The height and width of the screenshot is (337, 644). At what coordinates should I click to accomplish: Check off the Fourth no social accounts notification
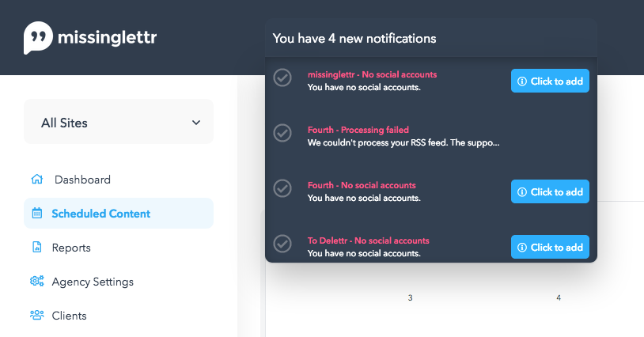[x=282, y=188]
